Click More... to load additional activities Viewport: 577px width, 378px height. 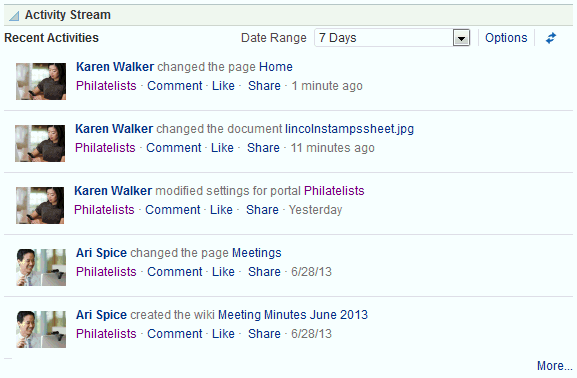point(555,365)
